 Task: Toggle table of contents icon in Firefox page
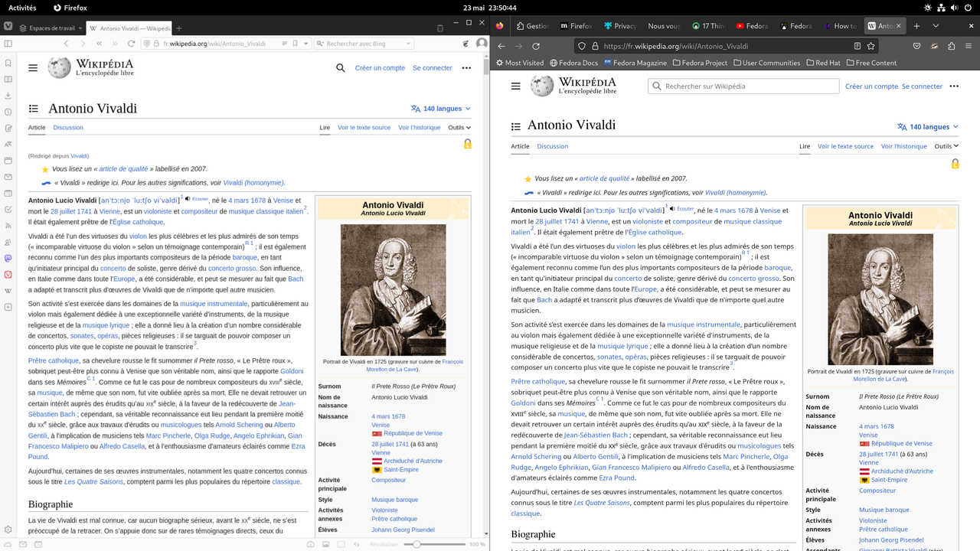click(516, 127)
